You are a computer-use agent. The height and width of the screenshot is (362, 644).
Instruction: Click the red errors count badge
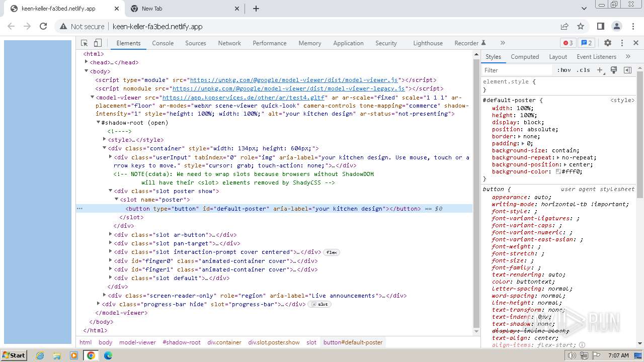[568, 43]
